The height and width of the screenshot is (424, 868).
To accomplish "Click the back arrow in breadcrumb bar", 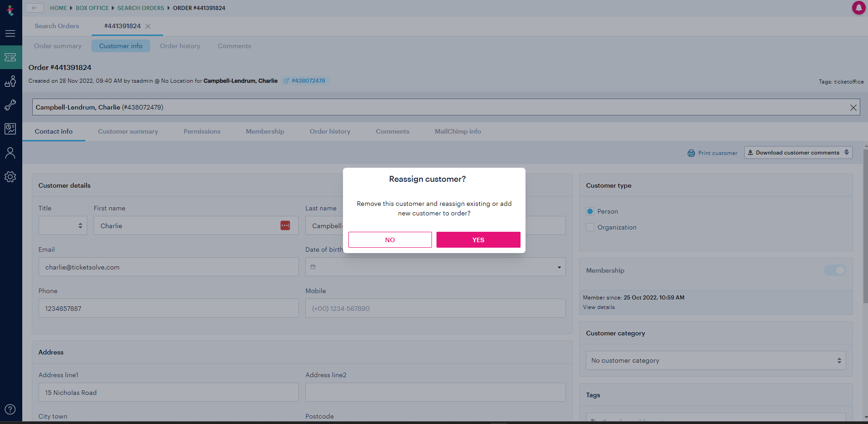I will click(35, 8).
